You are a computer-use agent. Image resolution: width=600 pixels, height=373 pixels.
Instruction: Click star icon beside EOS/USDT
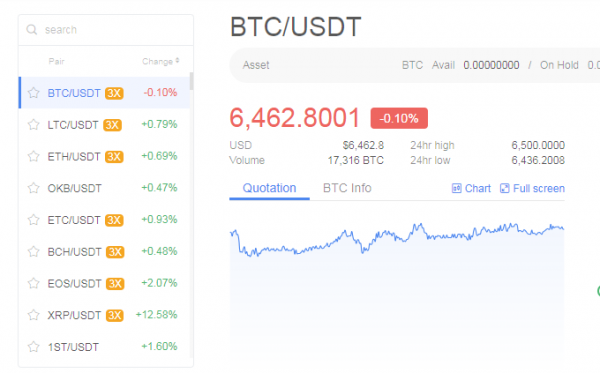(x=34, y=283)
